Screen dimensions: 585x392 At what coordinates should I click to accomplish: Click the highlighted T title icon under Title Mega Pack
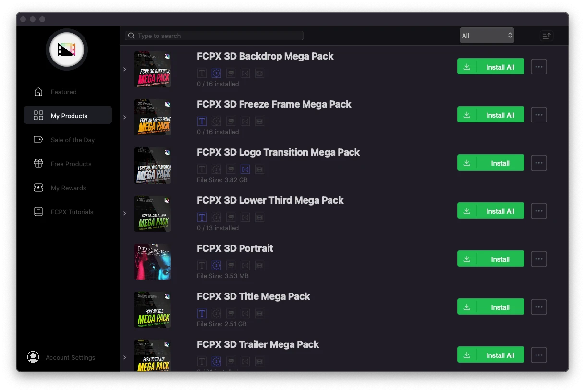click(202, 313)
